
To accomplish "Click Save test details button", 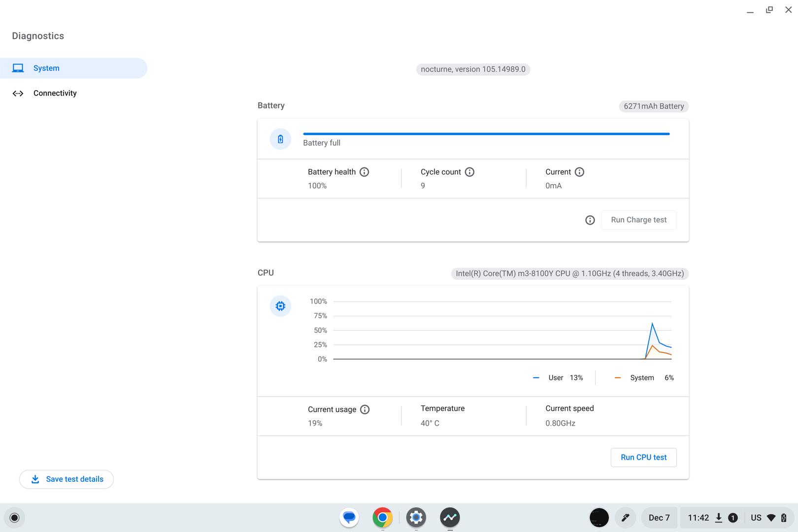I will point(66,479).
